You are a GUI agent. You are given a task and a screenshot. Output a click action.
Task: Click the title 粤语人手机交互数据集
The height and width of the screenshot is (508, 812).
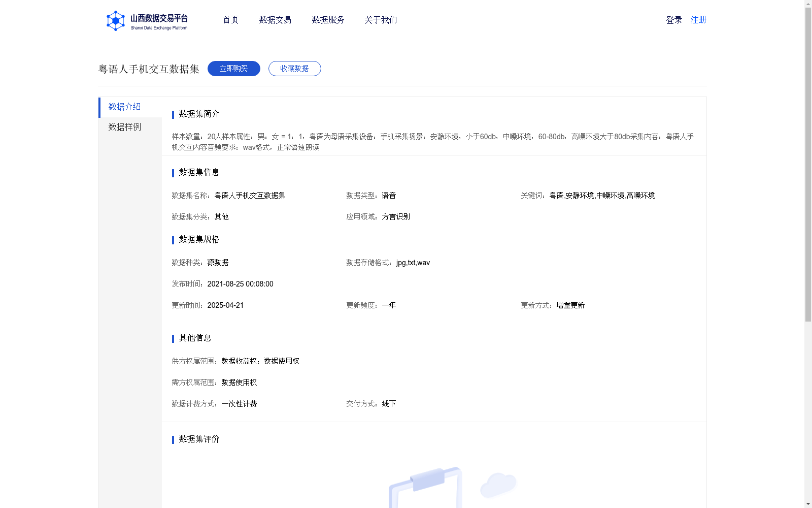click(x=149, y=69)
